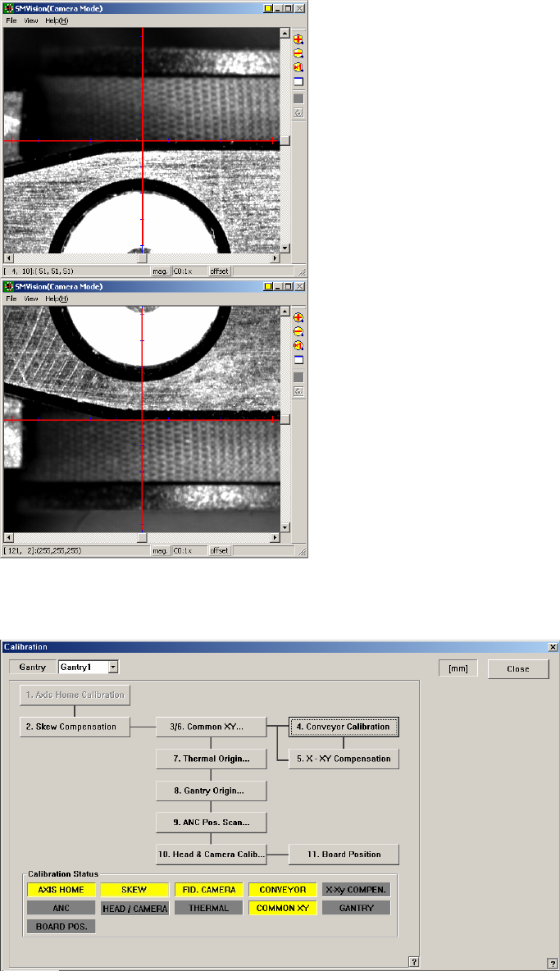Open View menu in upper SMVision window
Screen dimensions: 560x971
click(x=31, y=21)
